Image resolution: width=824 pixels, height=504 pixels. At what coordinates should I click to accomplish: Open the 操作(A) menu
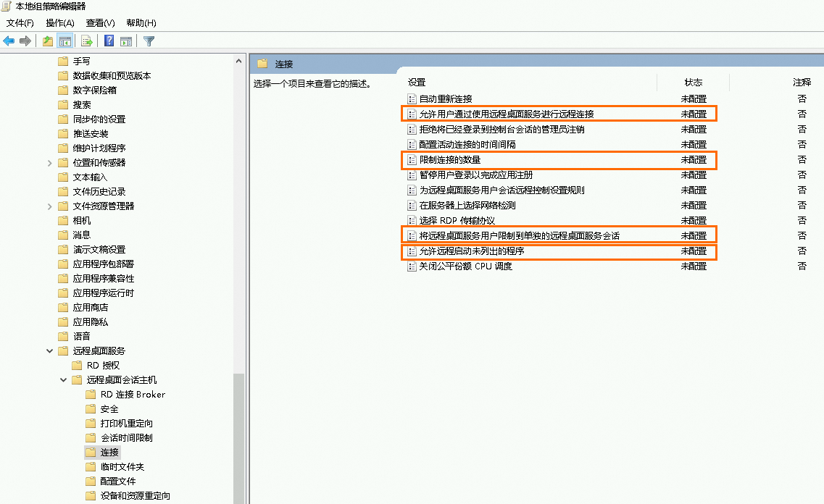click(60, 23)
